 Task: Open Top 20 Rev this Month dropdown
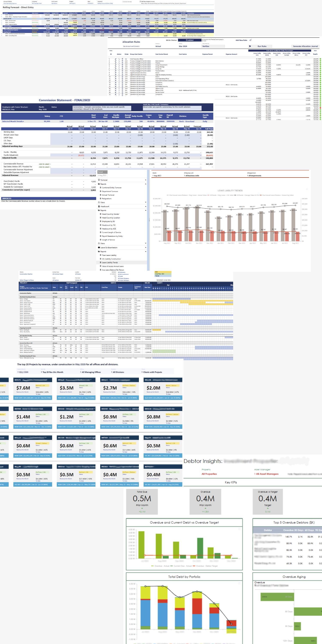point(52,372)
